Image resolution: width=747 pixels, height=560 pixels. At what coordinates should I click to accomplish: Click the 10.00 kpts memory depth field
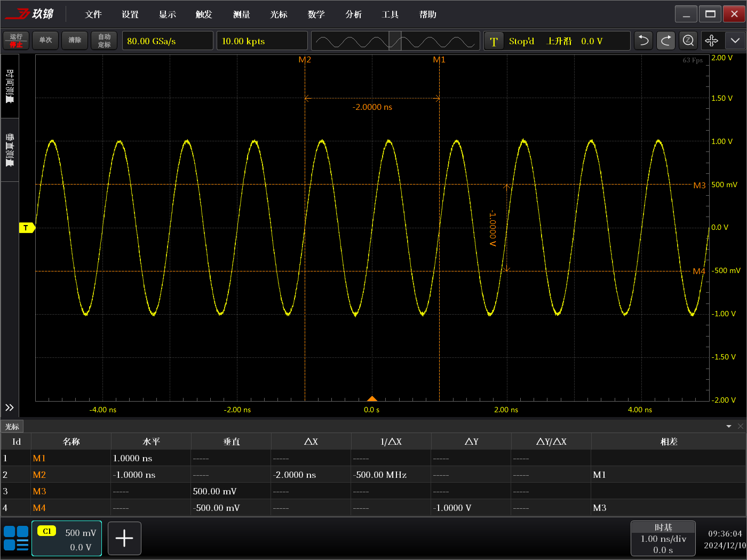pyautogui.click(x=263, y=41)
